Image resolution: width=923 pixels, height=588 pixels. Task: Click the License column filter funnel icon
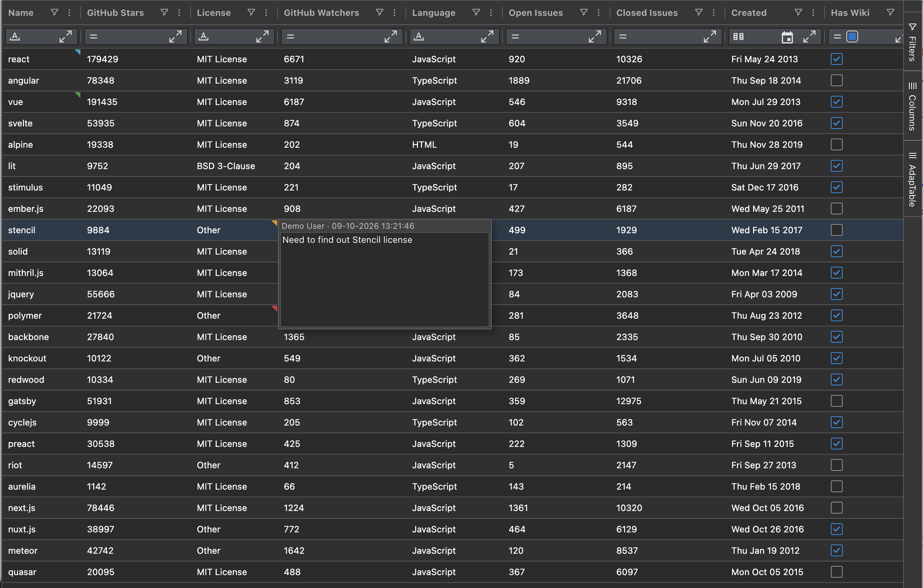[251, 13]
